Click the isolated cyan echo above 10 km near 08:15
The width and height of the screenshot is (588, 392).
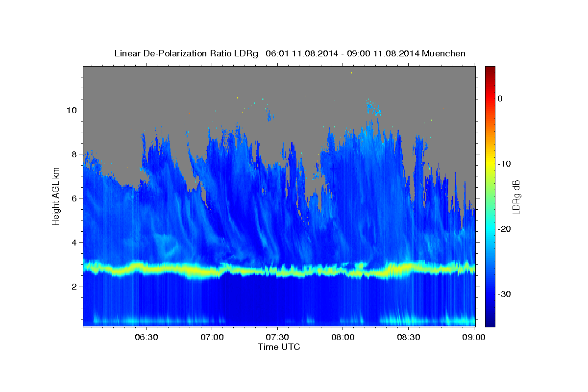[x=373, y=106]
